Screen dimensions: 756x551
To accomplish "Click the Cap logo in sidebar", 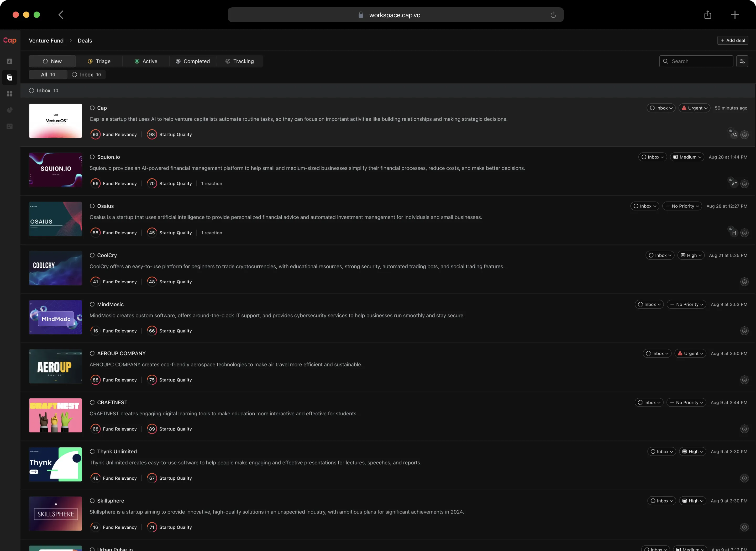I will [10, 40].
